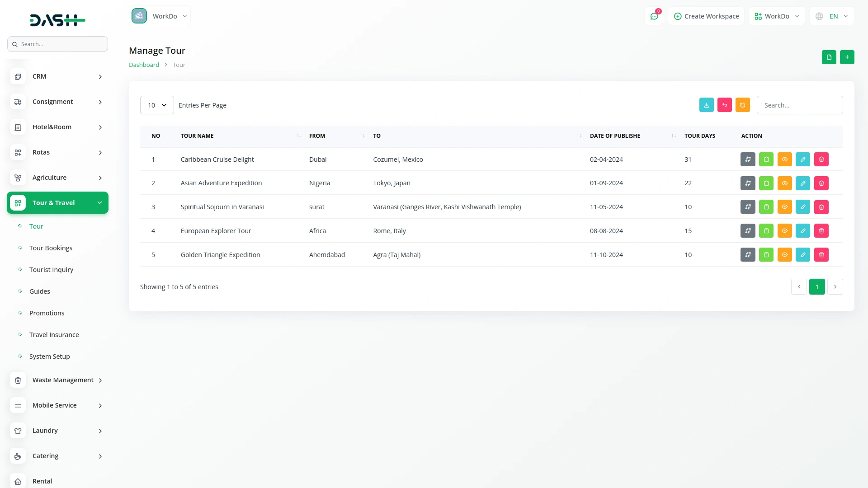
Task: Click green clipboard icon for European Explorer Tour
Action: pos(766,231)
